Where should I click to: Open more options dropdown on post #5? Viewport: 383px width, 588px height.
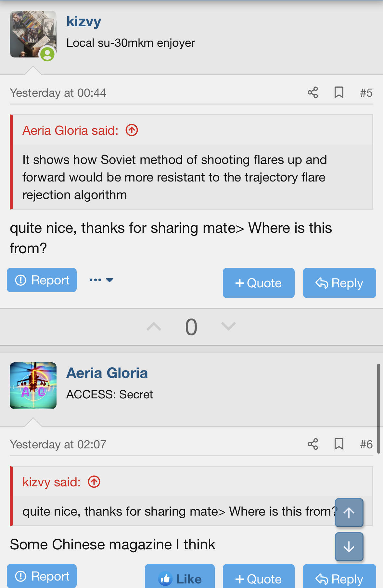pos(101,280)
